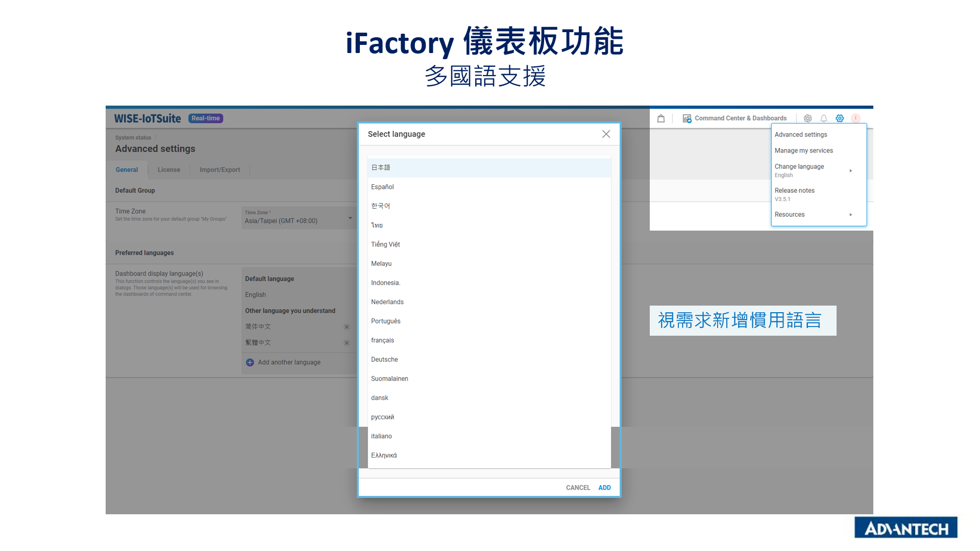Switch to the License tab
This screenshot has width=980, height=551.
(x=169, y=170)
